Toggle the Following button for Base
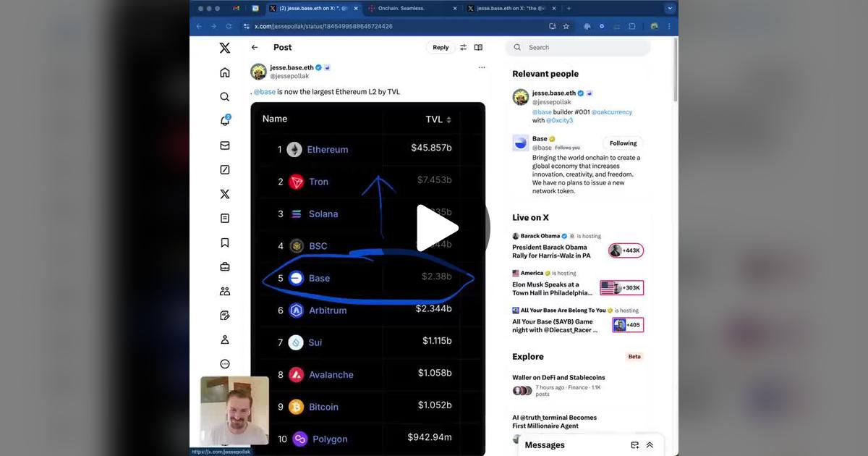This screenshot has height=456, width=868. coord(623,143)
